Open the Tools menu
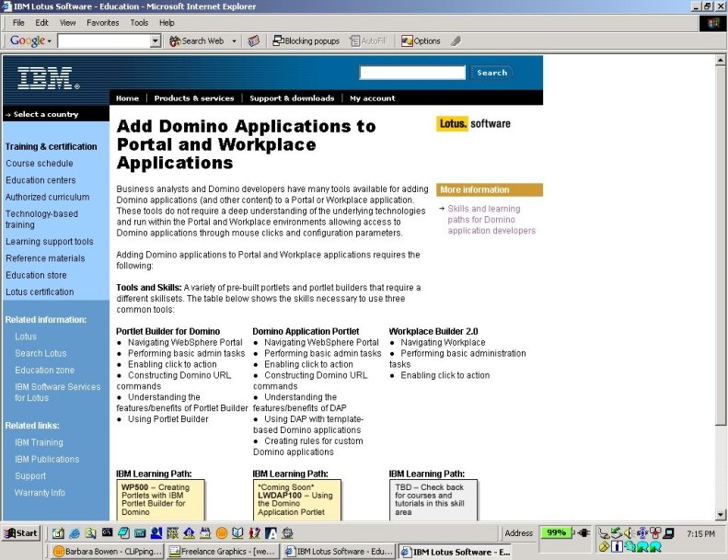Image resolution: width=728 pixels, height=560 pixels. (x=139, y=23)
